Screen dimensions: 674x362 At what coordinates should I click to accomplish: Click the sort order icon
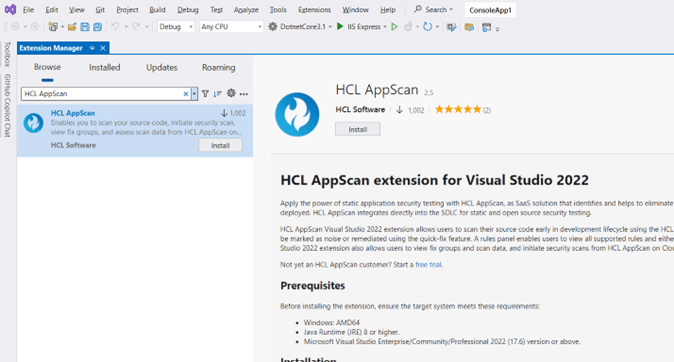(x=218, y=94)
